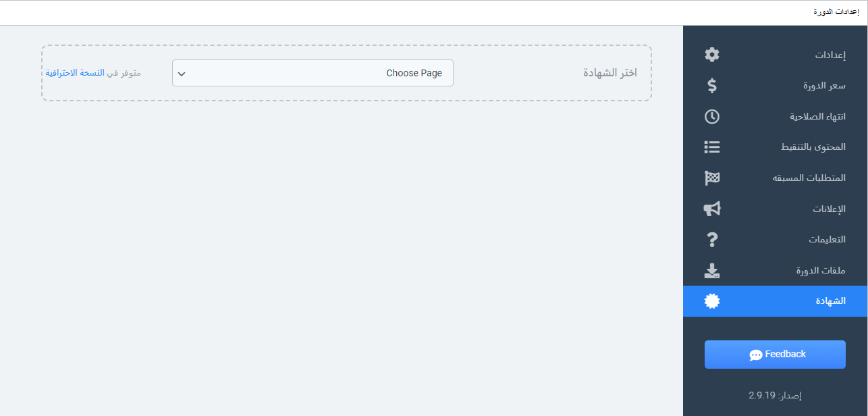Click the Feedback button
Image resolution: width=868 pixels, height=416 pixels.
(775, 355)
